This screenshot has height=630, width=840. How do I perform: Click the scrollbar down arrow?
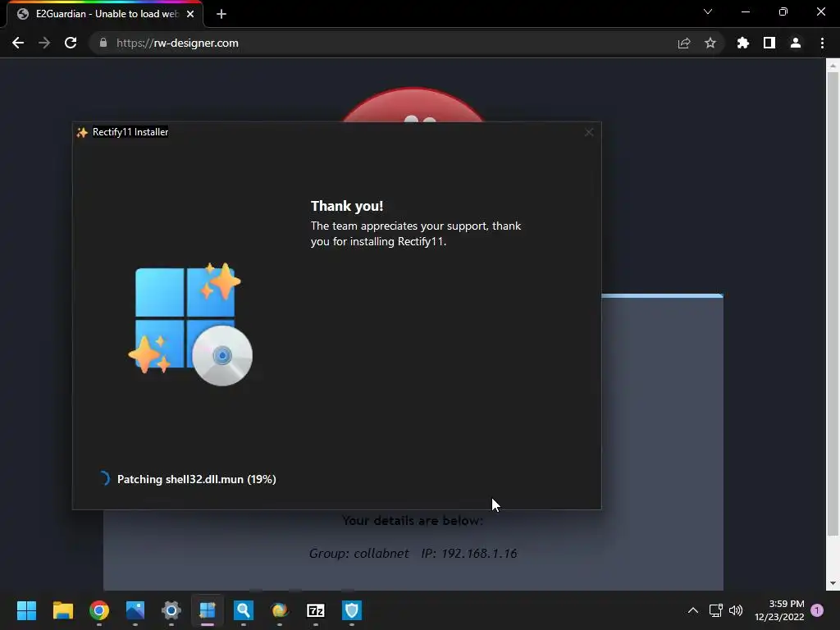pyautogui.click(x=833, y=583)
